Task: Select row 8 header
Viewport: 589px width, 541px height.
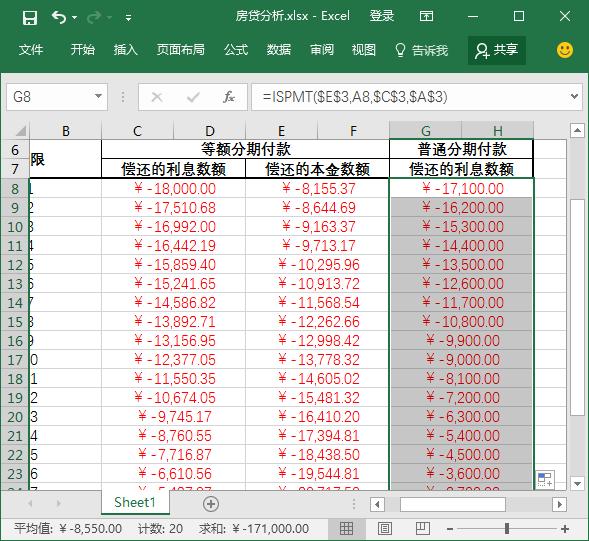Action: pyautogui.click(x=15, y=189)
